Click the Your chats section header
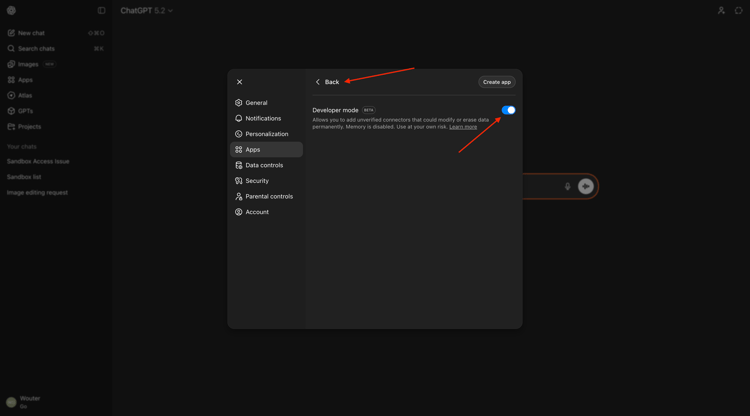Image resolution: width=750 pixels, height=416 pixels. click(22, 147)
